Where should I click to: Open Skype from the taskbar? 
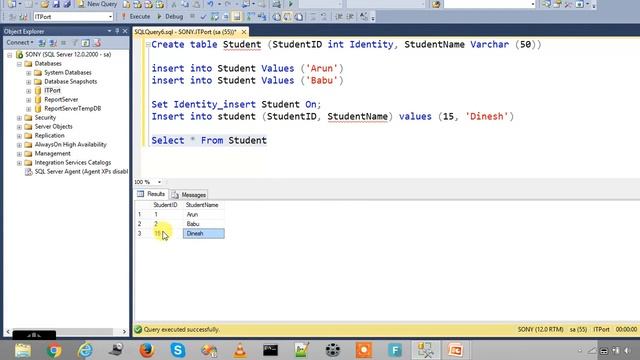point(178,350)
